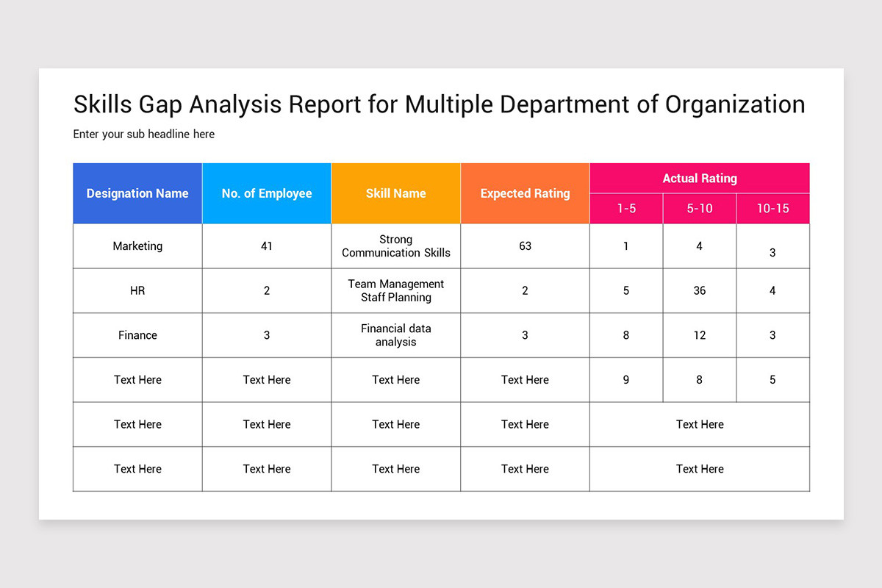Screen dimensions: 882x588
Task: Select the Expected Rating header
Action: (524, 193)
